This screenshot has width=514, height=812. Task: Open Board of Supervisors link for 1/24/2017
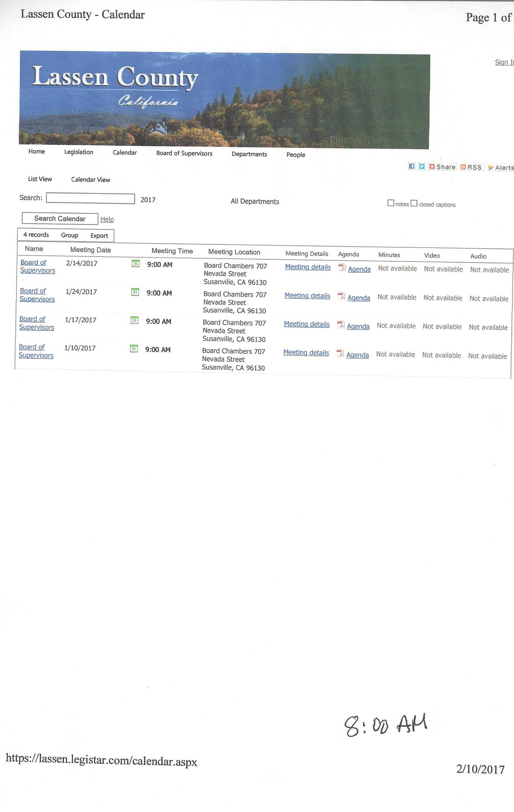[37, 295]
